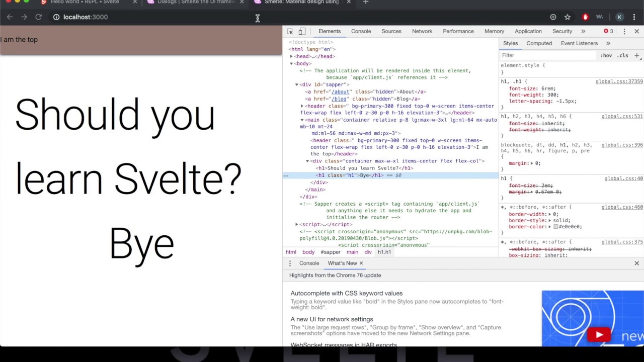
Task: Select main in the breadcrumb bar
Action: coord(352,252)
